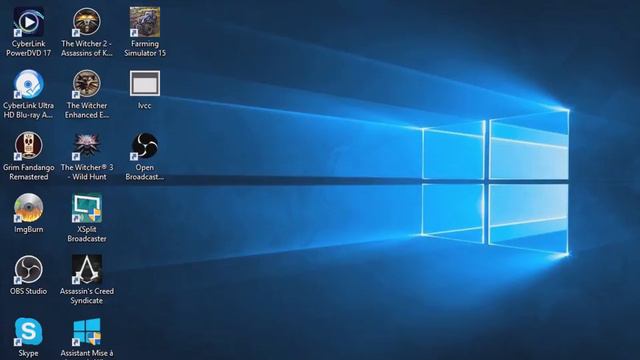The image size is (640, 360).
Task: Select CyberLink Ultra HD Blu-ray Advisor icon
Action: click(x=29, y=84)
